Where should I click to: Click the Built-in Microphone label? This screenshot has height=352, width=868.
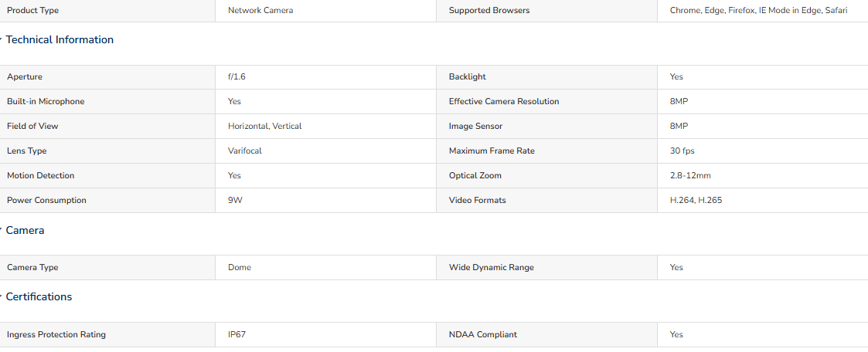[46, 102]
